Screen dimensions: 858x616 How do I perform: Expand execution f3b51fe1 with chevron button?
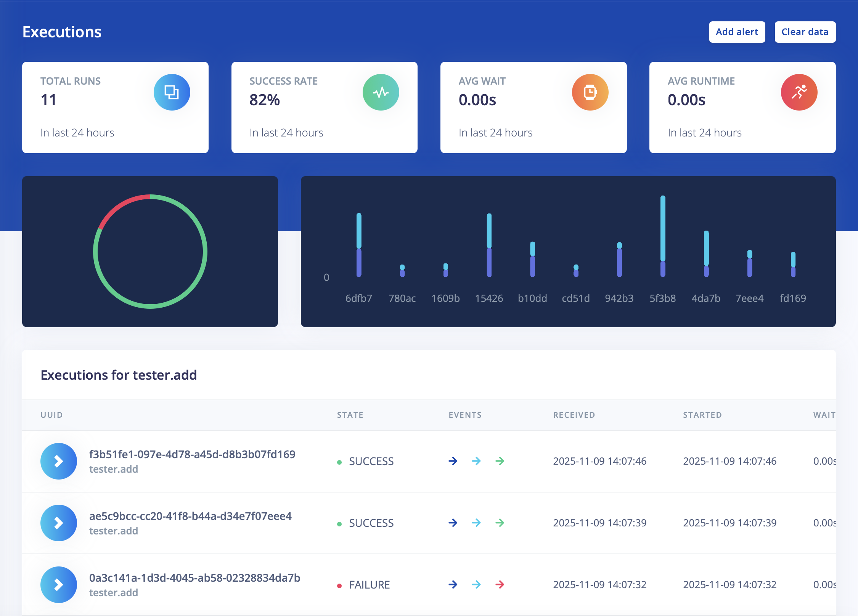click(59, 461)
